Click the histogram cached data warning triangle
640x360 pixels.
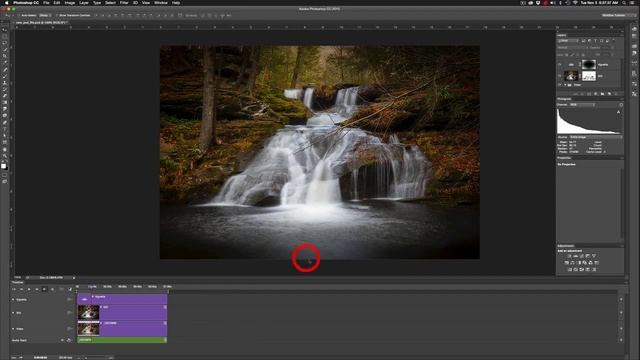[x=618, y=112]
